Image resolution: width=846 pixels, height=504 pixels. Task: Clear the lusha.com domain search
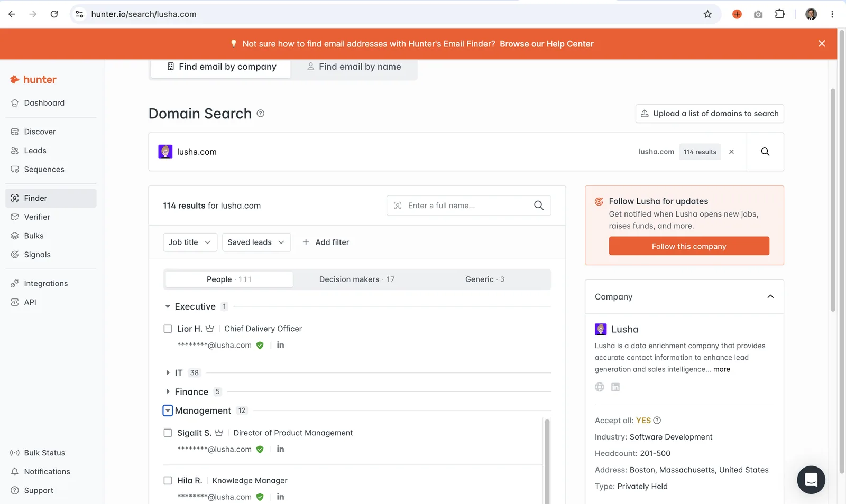732,152
